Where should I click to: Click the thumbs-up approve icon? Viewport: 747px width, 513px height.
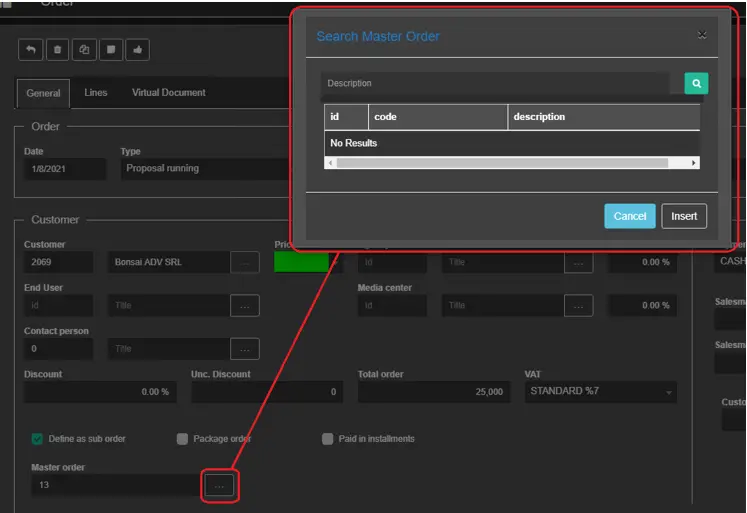click(x=139, y=49)
